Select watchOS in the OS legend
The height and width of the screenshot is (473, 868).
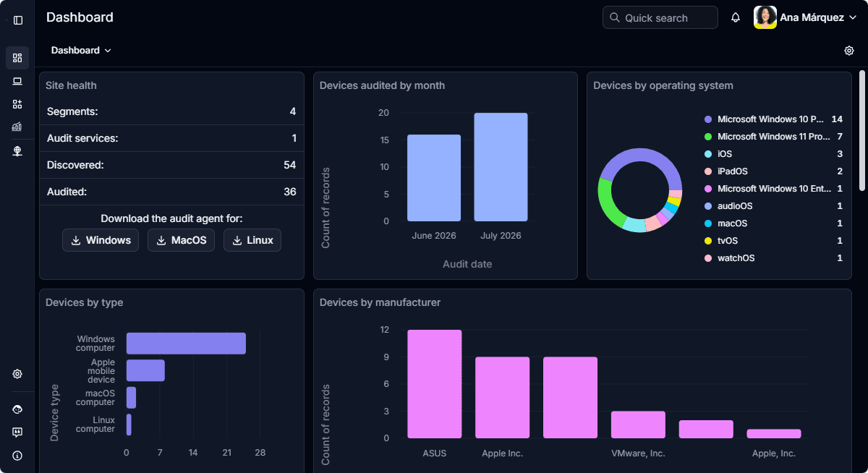pos(773,258)
